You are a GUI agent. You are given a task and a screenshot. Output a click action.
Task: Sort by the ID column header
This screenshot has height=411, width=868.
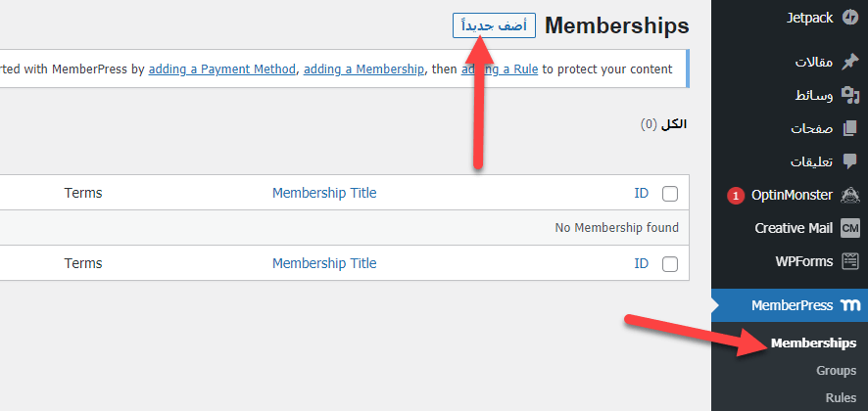(x=641, y=194)
